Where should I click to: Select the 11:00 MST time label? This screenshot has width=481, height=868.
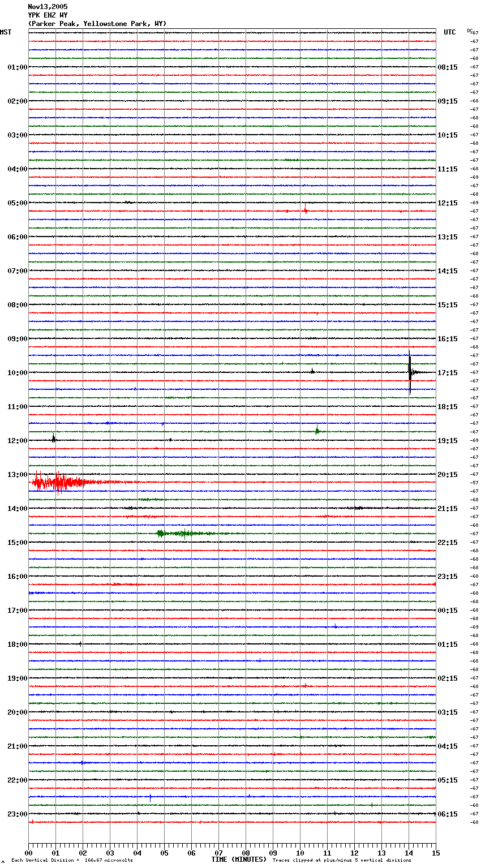click(x=18, y=407)
